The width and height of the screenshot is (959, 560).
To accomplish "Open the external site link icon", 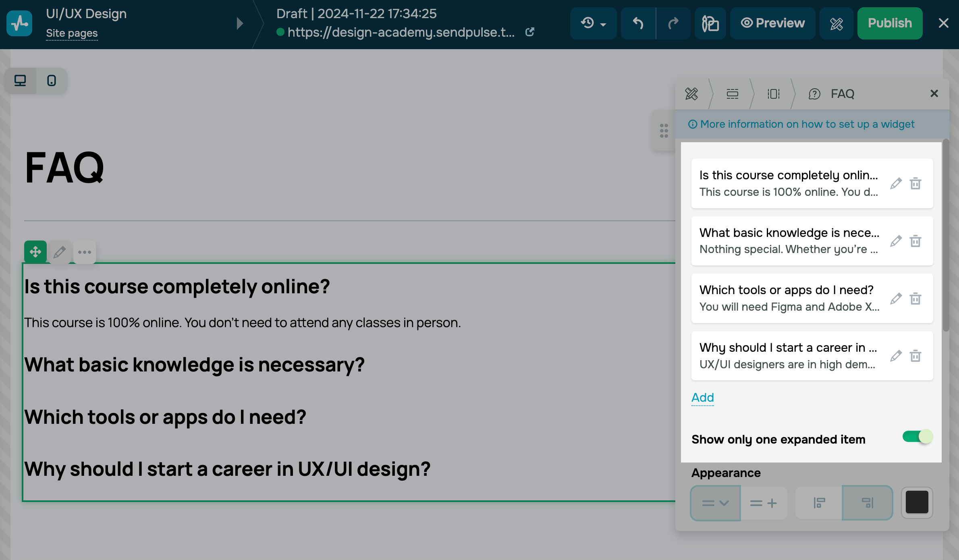I will [x=530, y=32].
